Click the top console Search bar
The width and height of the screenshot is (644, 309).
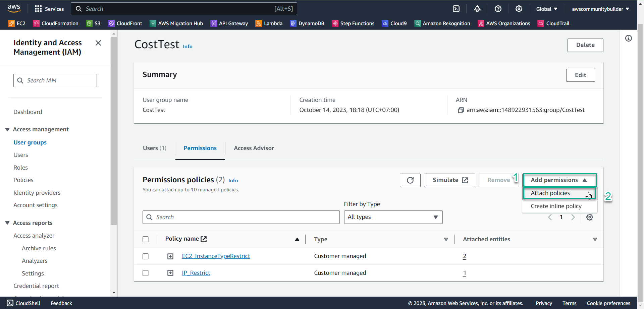point(184,9)
